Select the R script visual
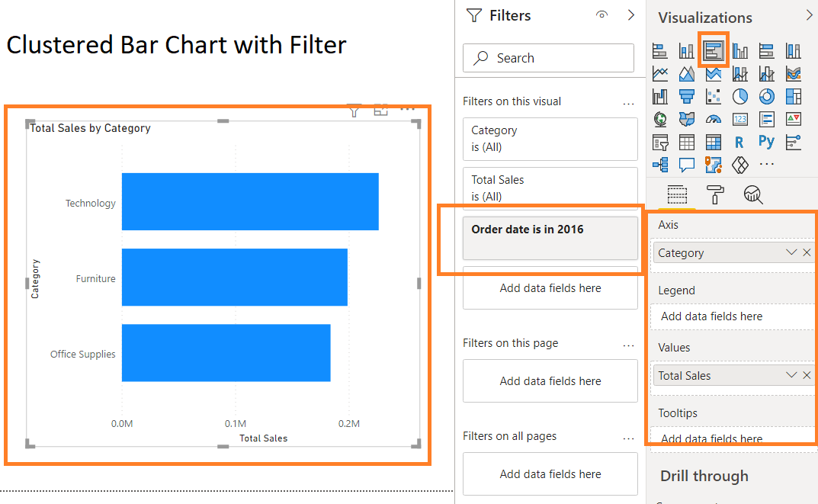818x504 pixels. pyautogui.click(x=739, y=142)
